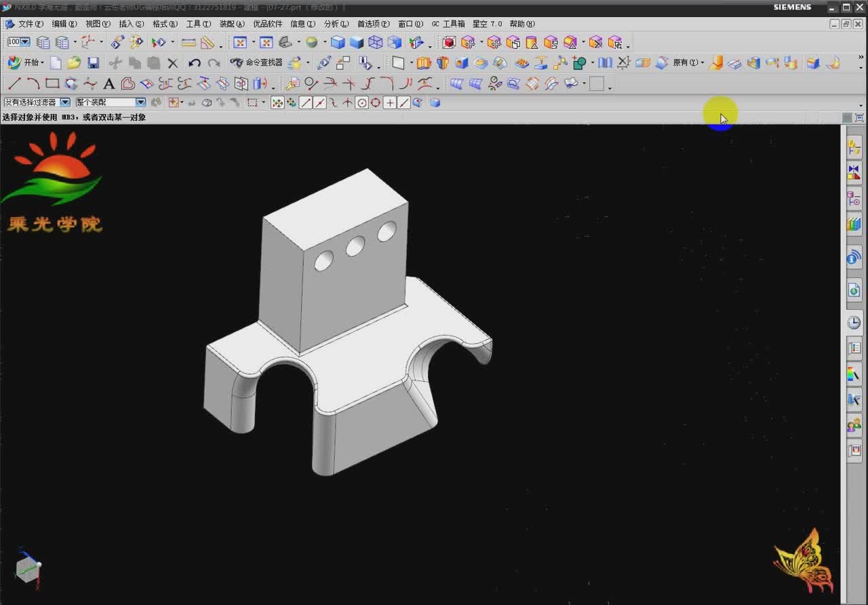
Task: Click the Measure angle icon
Action: (208, 43)
